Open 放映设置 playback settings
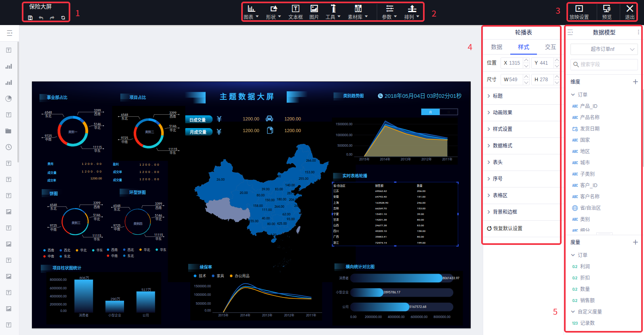The height and width of the screenshot is (335, 644). [579, 12]
